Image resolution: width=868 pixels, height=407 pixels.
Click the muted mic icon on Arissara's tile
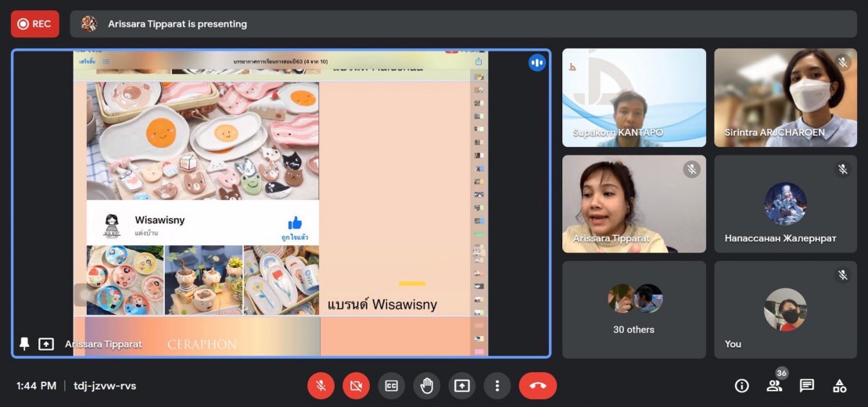coord(691,169)
